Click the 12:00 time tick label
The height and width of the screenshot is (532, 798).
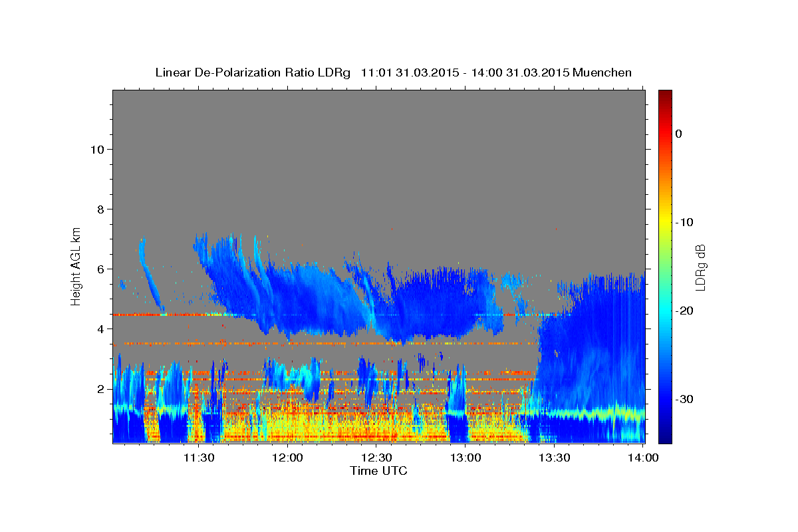288,458
